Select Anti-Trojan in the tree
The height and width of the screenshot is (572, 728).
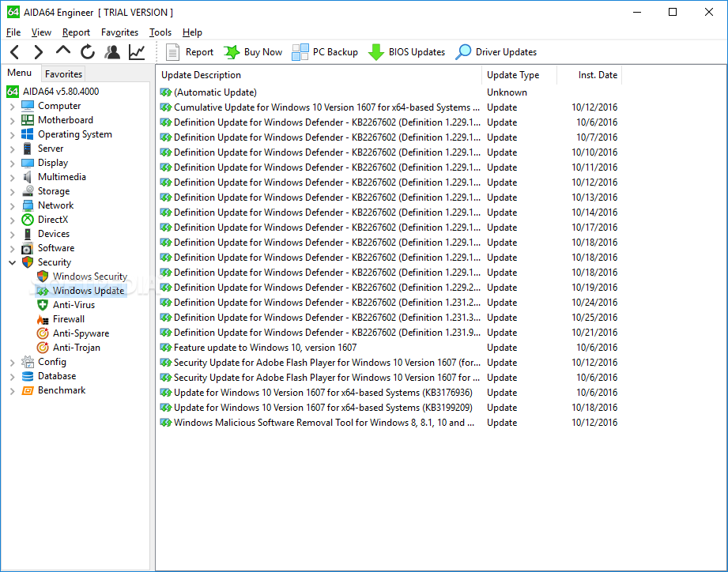[x=76, y=348]
